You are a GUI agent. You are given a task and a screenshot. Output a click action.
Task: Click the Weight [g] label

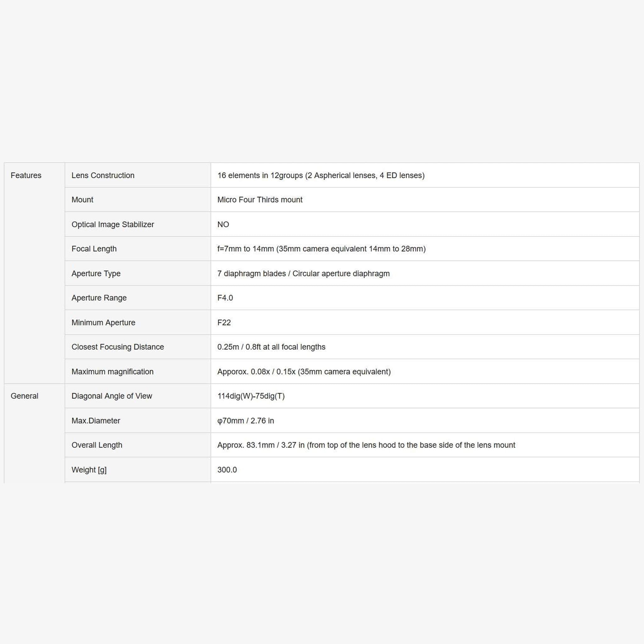89,470
